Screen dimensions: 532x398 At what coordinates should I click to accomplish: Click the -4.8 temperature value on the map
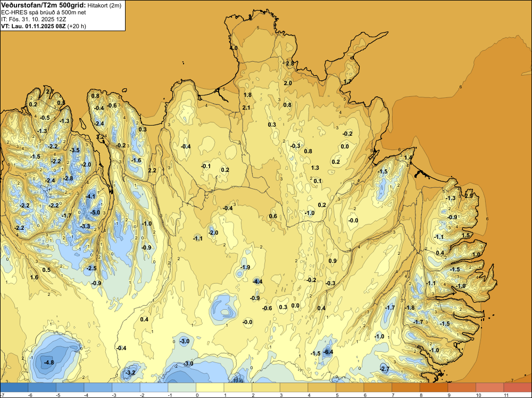(49, 362)
